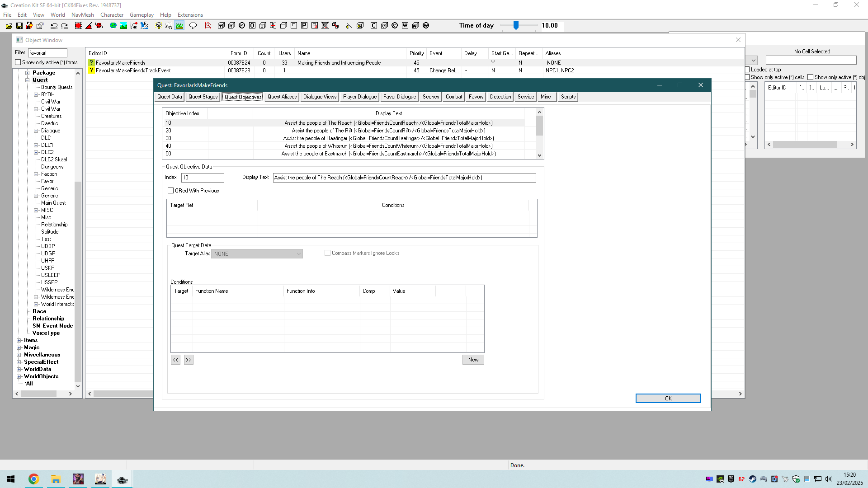Click the crossed-out box toolbar icon
Viewport: 868px width, 488px height.
pyautogui.click(x=325, y=26)
